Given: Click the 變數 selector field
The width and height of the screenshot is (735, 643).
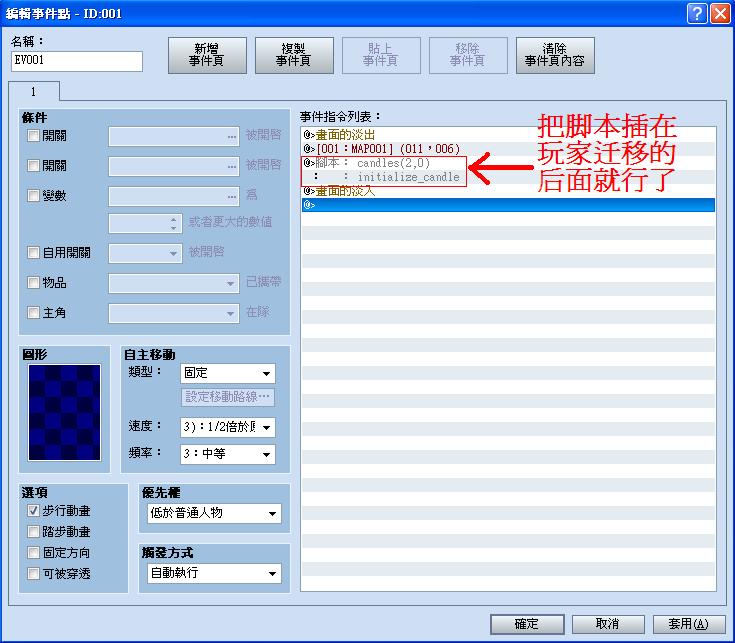Looking at the screenshot, I should 174,196.
